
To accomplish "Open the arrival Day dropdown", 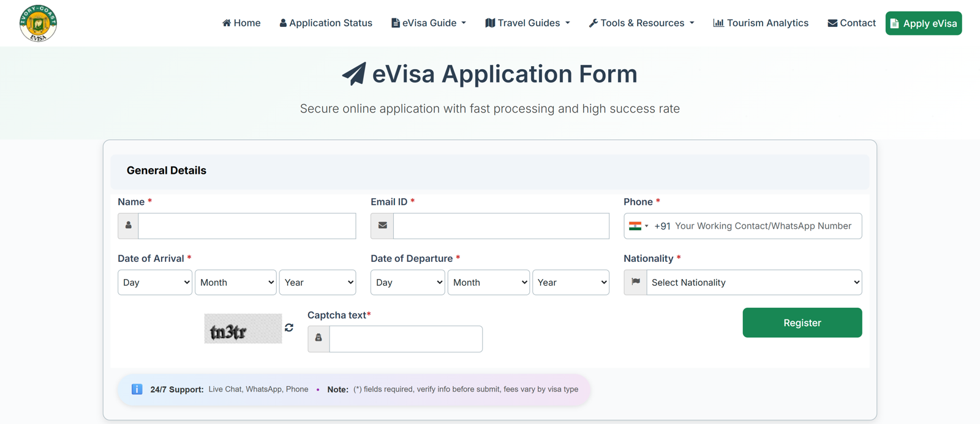I will (x=155, y=282).
